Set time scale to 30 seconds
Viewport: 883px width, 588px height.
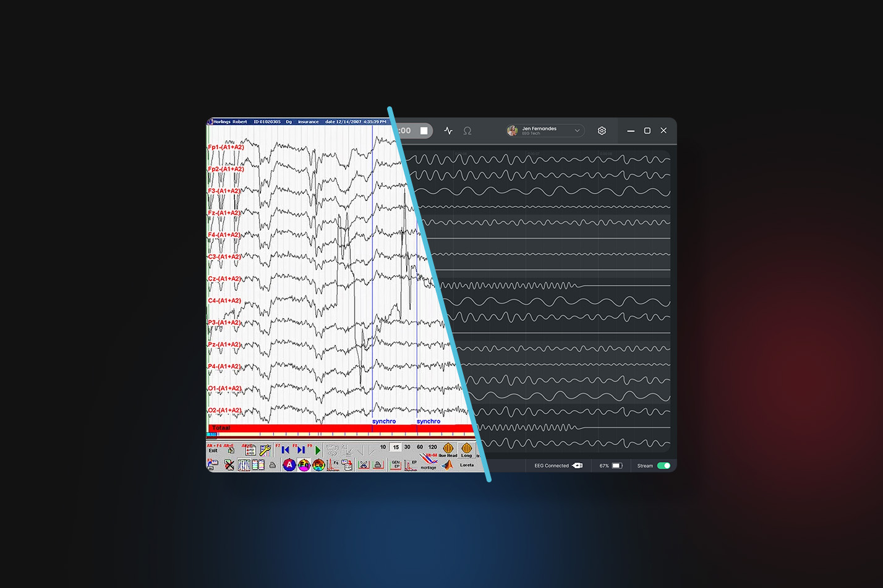(x=407, y=447)
